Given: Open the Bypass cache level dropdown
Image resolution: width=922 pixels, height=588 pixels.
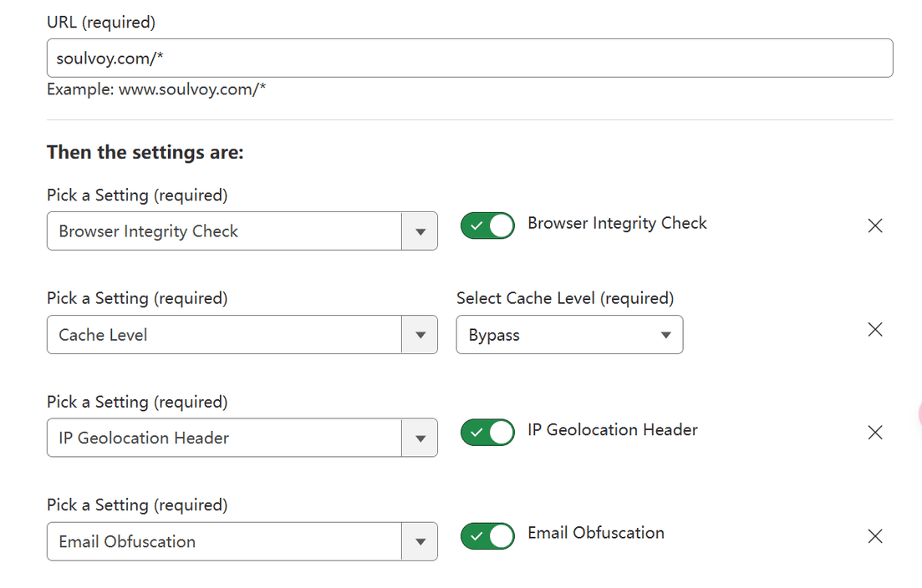Looking at the screenshot, I should [569, 334].
